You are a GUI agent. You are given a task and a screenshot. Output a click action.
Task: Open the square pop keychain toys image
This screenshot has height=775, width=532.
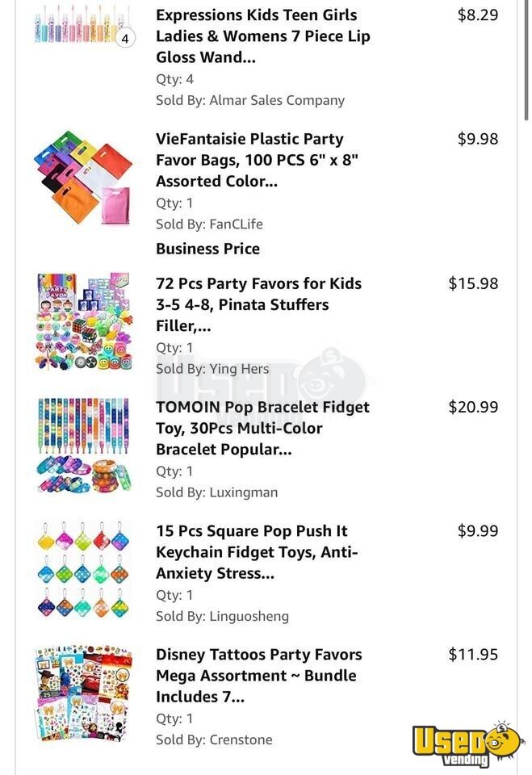pyautogui.click(x=83, y=569)
